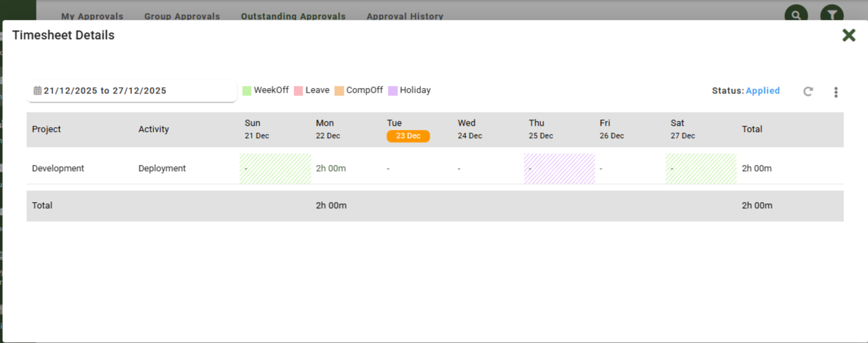
Task: Click the calendar icon in date field
Action: (38, 91)
